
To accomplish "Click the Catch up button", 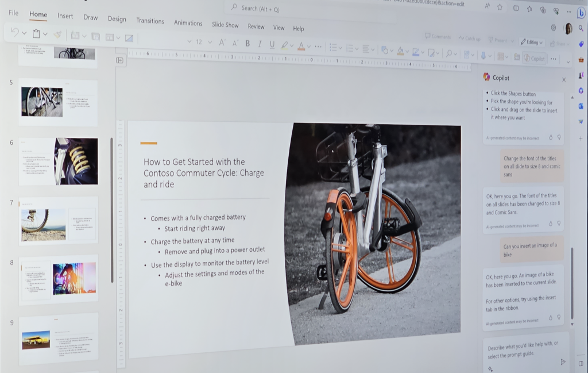I will [470, 39].
